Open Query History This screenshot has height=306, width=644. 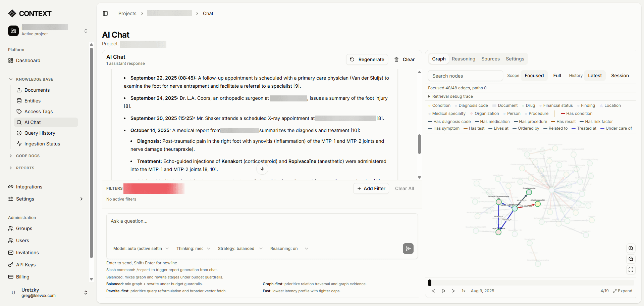(39, 133)
